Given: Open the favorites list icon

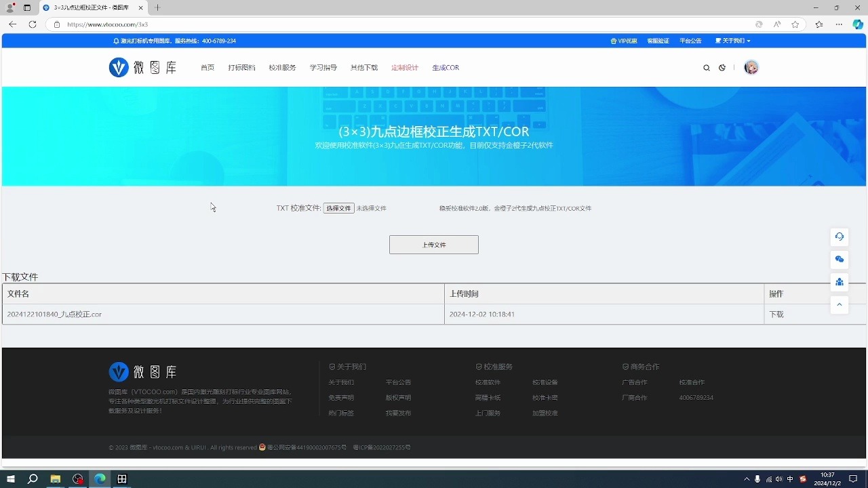Looking at the screenshot, I should click(x=819, y=24).
